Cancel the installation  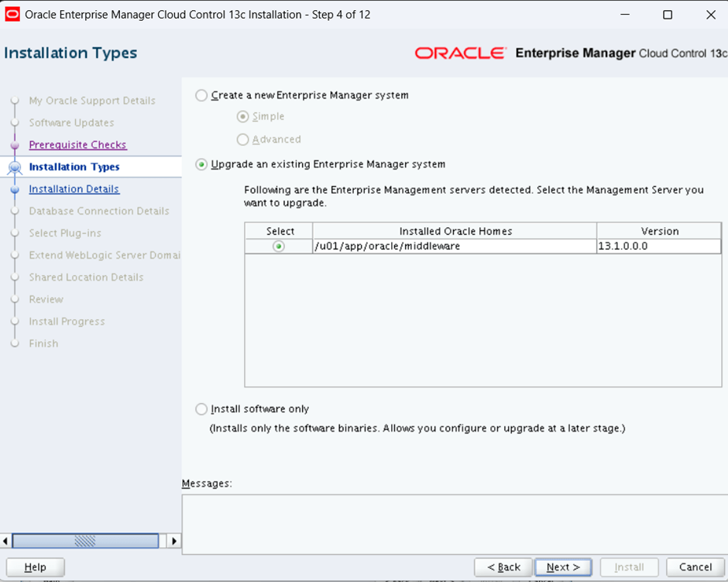pos(695,567)
